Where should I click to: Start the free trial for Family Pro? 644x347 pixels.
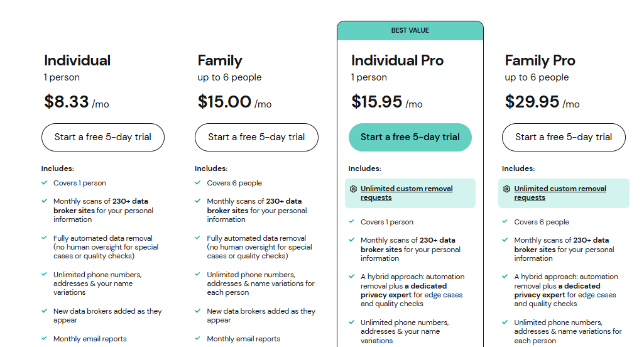tap(564, 137)
